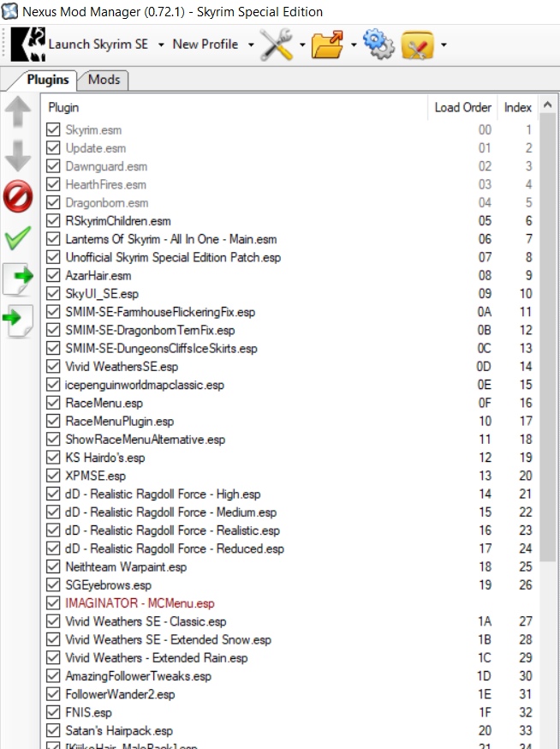Select icepenguinworldmapclassic.esp plugin
This screenshot has width=560, height=749.
click(289, 385)
